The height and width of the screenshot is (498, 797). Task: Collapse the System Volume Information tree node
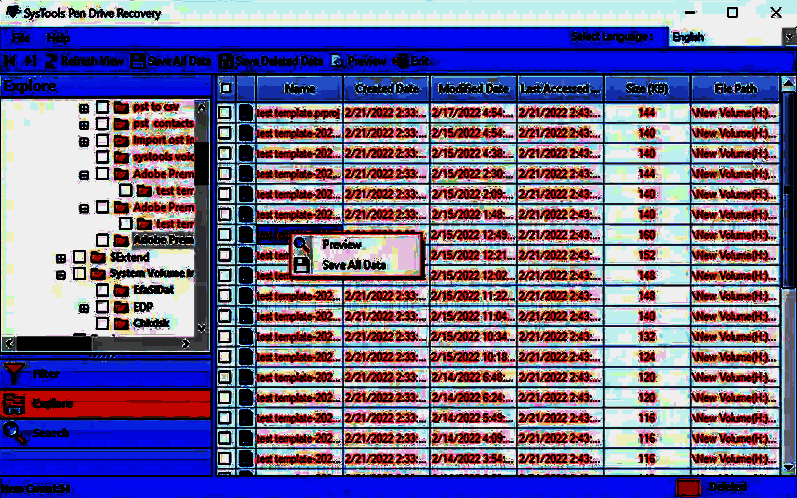tap(61, 274)
